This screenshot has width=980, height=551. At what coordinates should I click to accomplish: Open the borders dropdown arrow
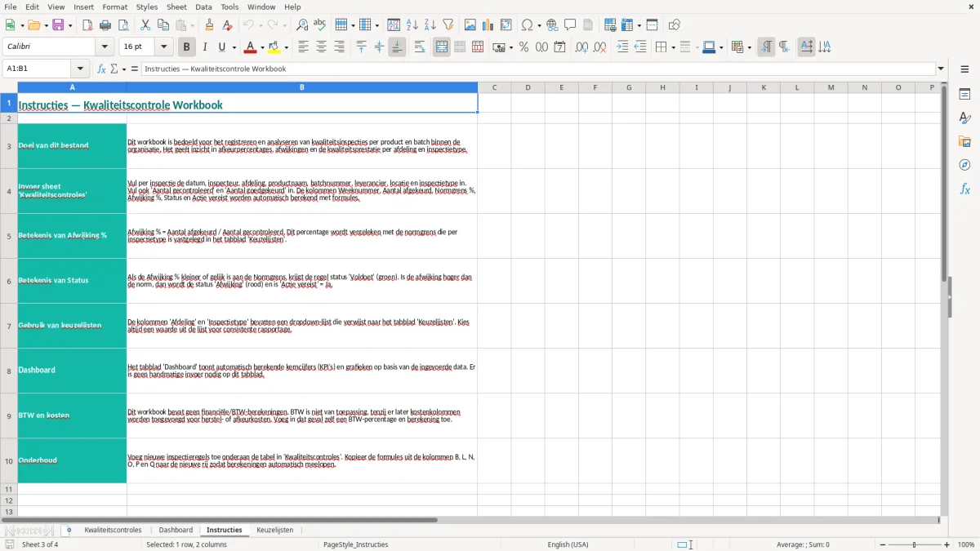[x=672, y=47]
